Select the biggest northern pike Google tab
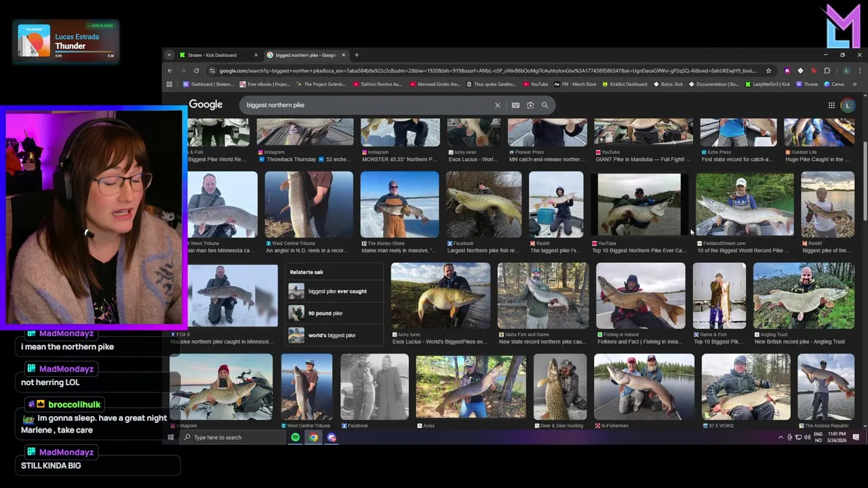This screenshot has width=868, height=488. coord(306,55)
